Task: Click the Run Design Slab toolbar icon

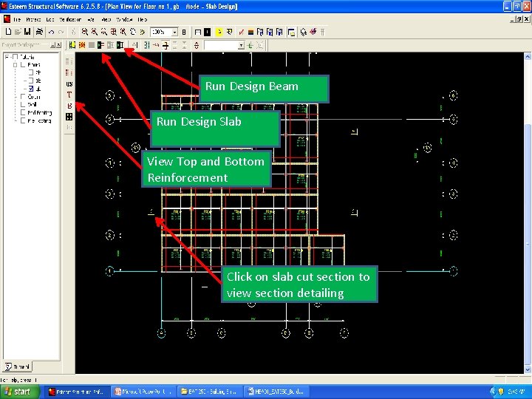Action: (100, 45)
